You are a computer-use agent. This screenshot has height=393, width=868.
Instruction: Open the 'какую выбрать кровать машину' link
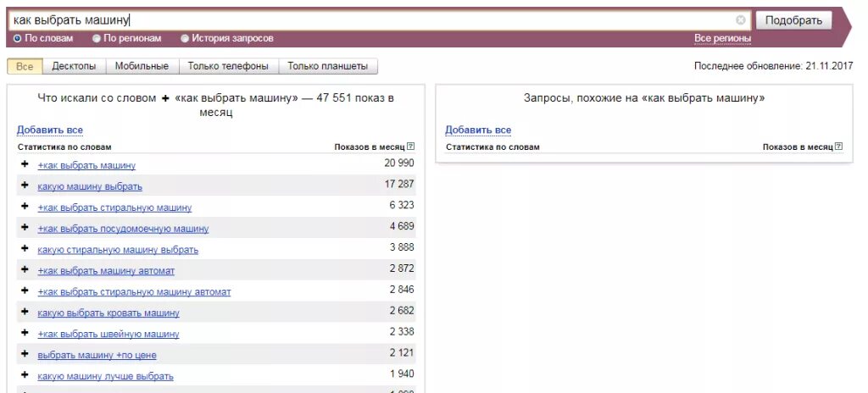pyautogui.click(x=108, y=313)
